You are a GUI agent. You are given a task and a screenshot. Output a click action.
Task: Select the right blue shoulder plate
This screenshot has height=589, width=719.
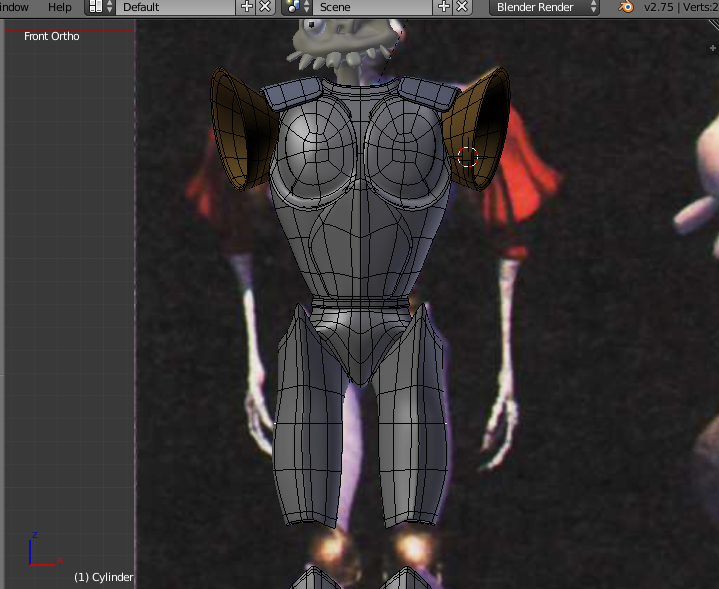[427, 94]
